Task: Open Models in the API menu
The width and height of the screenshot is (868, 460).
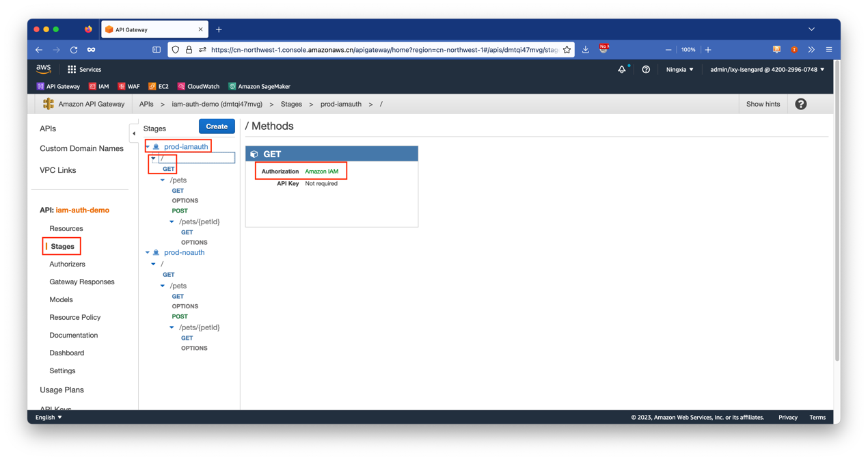Action: coord(61,300)
